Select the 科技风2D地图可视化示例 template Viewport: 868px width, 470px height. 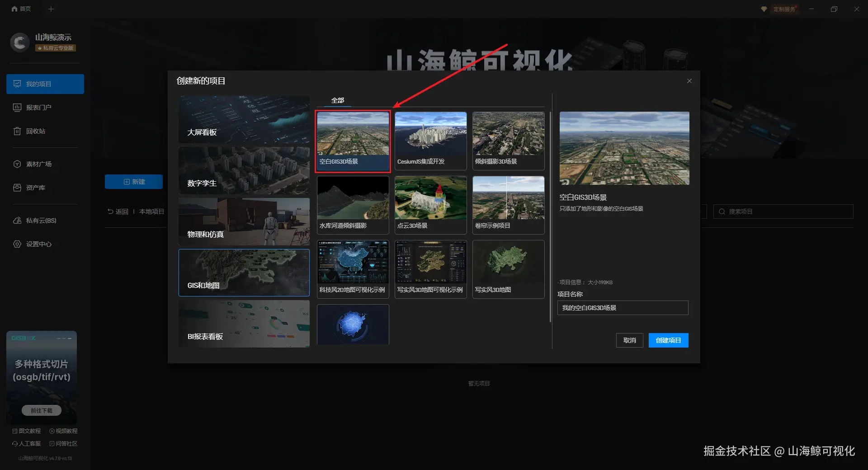pyautogui.click(x=353, y=269)
